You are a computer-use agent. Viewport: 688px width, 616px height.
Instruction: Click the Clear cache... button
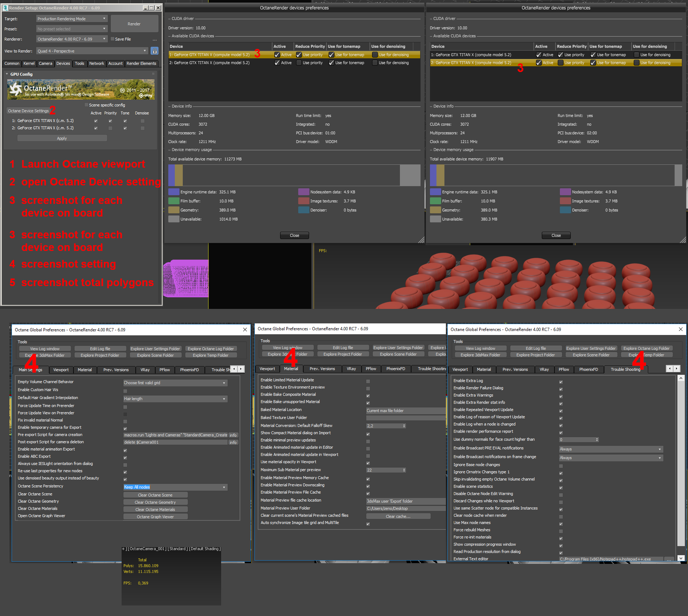coord(398,516)
